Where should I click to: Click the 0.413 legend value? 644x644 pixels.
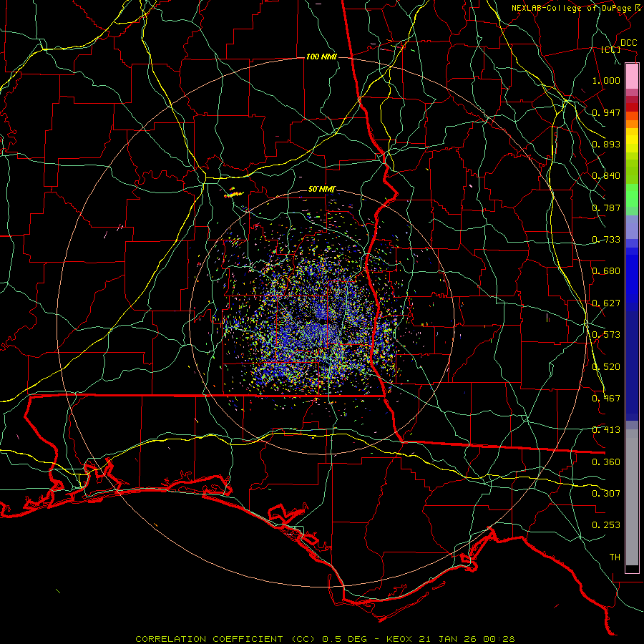point(606,430)
